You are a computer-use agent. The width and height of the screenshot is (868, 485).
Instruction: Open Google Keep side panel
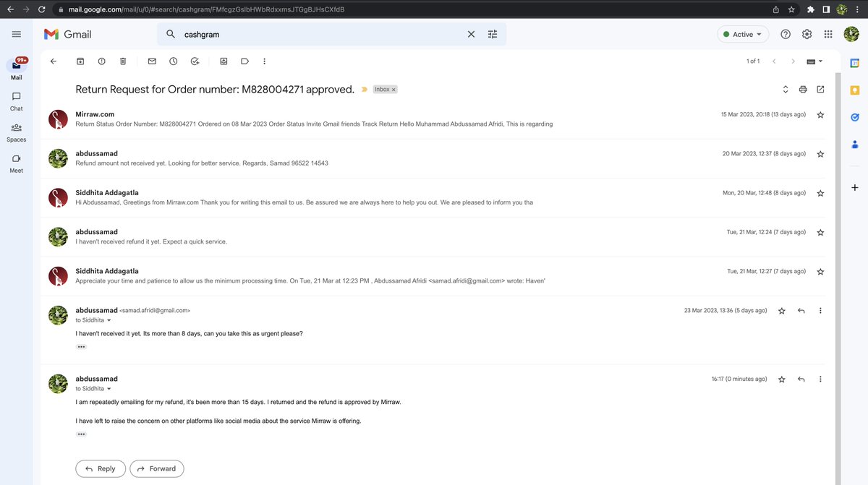(x=854, y=90)
